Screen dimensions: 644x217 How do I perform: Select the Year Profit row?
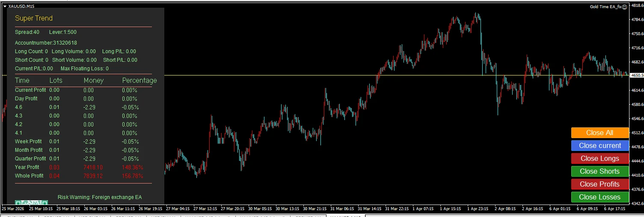click(27, 167)
